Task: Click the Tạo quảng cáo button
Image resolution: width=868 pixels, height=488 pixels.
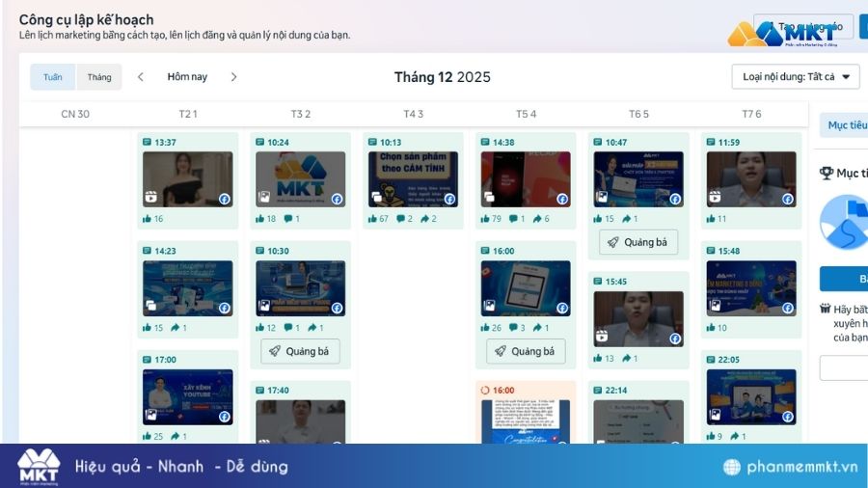Action: (x=803, y=26)
